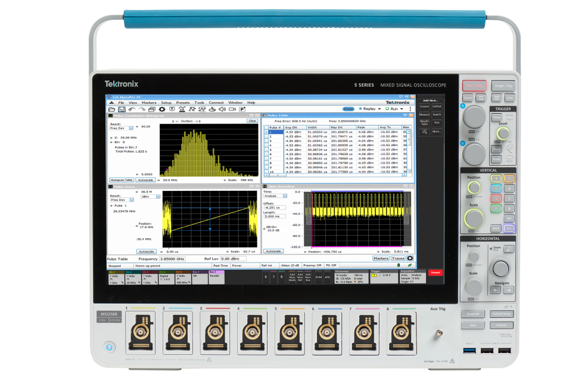Click the Navigate left arrow button
This screenshot has height=377, width=588.
pos(496,291)
